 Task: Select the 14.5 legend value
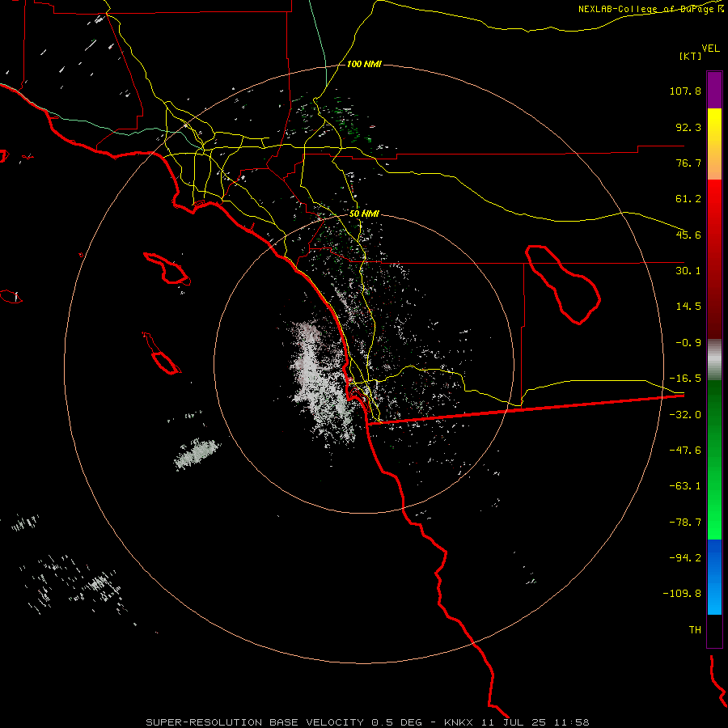tap(688, 306)
